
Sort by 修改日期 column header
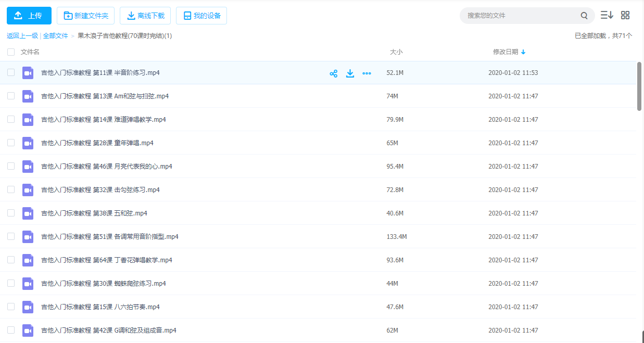pyautogui.click(x=506, y=52)
